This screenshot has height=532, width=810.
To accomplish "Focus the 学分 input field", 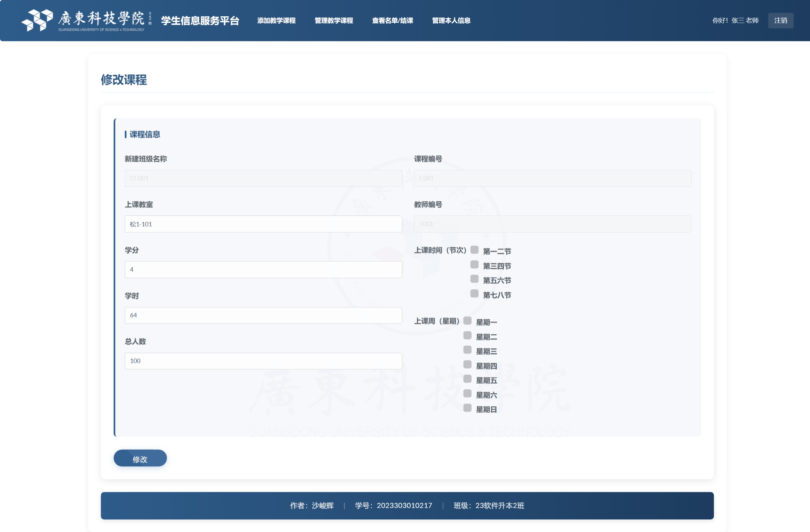I will (x=263, y=270).
